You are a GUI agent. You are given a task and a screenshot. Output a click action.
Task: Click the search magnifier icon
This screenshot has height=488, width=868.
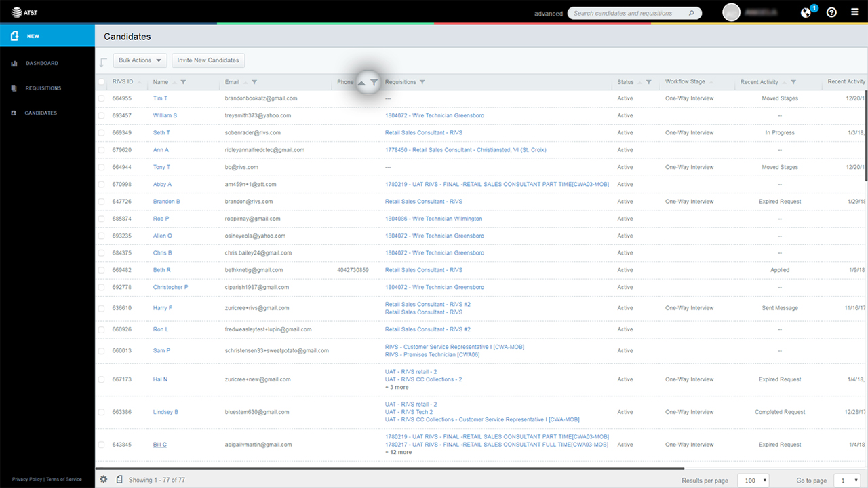pyautogui.click(x=691, y=13)
